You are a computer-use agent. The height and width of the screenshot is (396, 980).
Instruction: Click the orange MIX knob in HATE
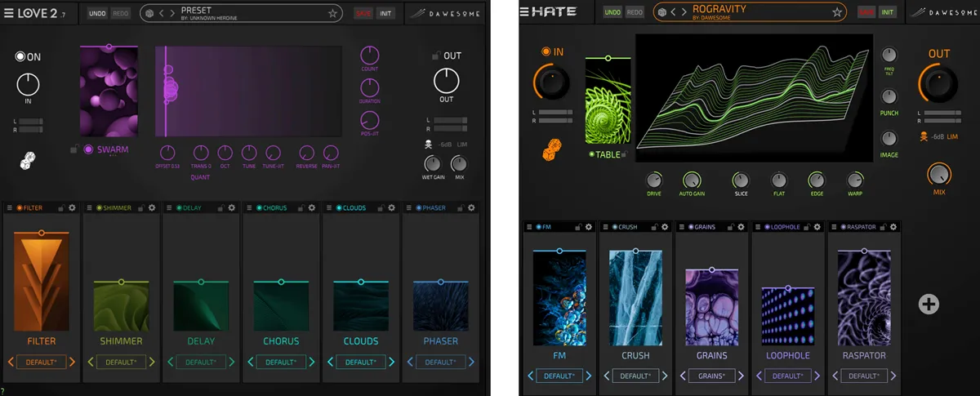[939, 174]
